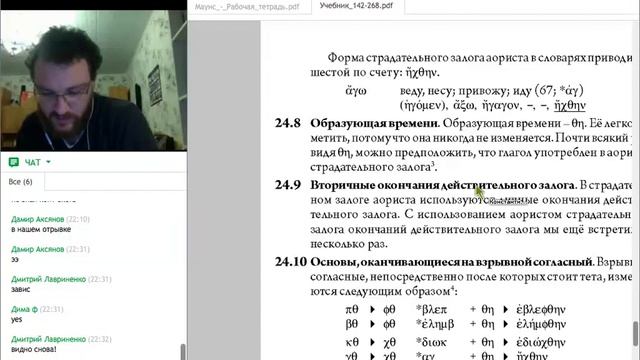Expand the ЧАТ dropdown arrow
Viewport: 640px width, 360px height.
click(x=49, y=162)
